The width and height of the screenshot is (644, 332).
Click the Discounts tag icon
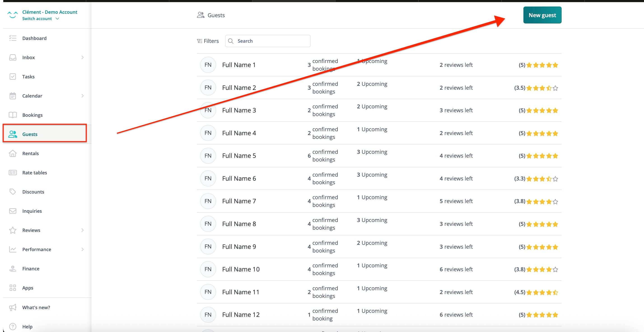[x=13, y=192]
